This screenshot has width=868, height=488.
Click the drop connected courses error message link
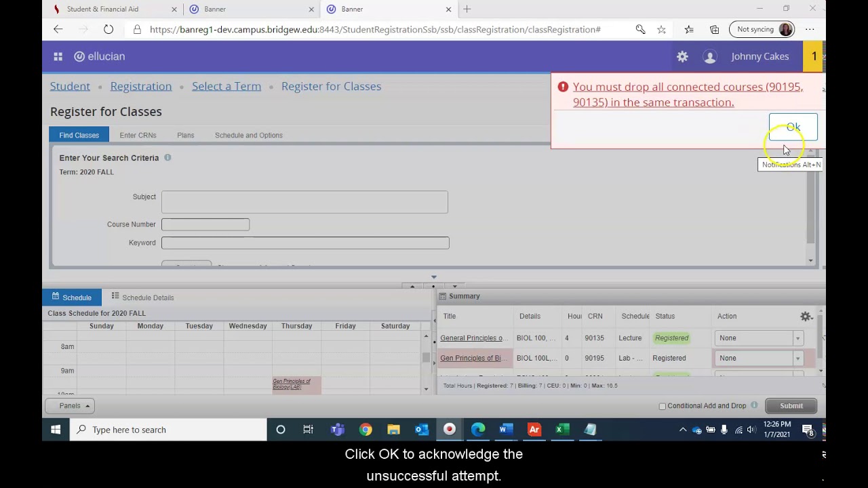688,94
